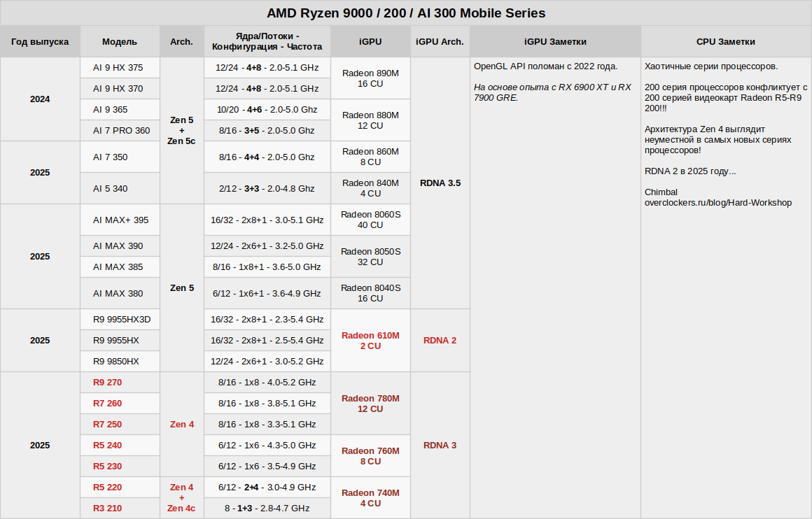Click the '6/12 - 1x6+1 - 3.6-4.9 GHz' cell
812x519 pixels.
(x=267, y=293)
